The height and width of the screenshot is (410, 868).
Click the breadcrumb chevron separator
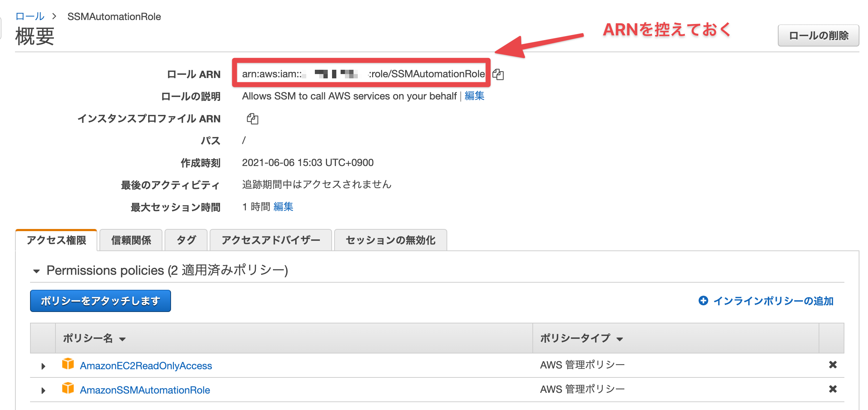click(x=54, y=16)
